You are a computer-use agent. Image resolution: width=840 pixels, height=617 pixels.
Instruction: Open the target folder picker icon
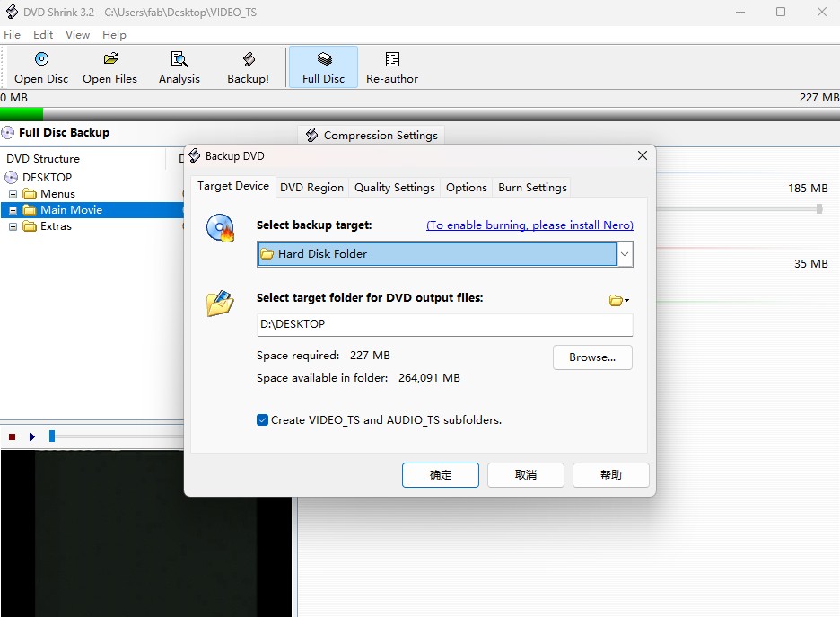coord(617,300)
